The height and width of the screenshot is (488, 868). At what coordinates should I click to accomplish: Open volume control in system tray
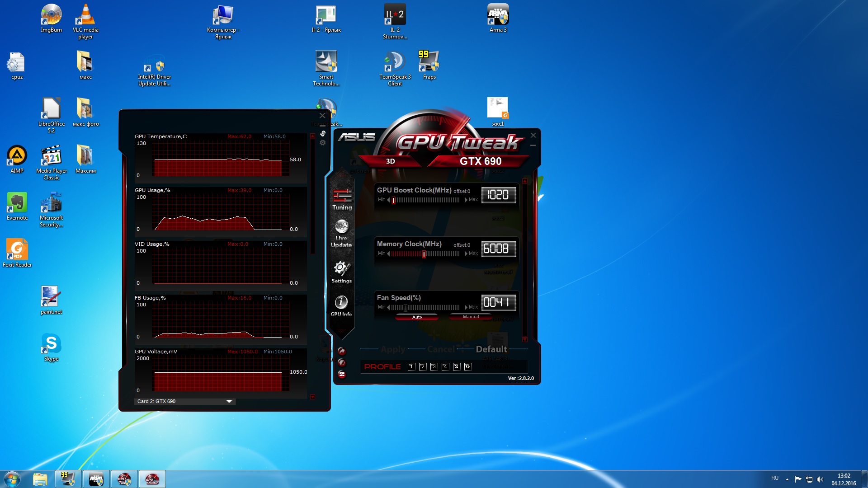[820, 479]
